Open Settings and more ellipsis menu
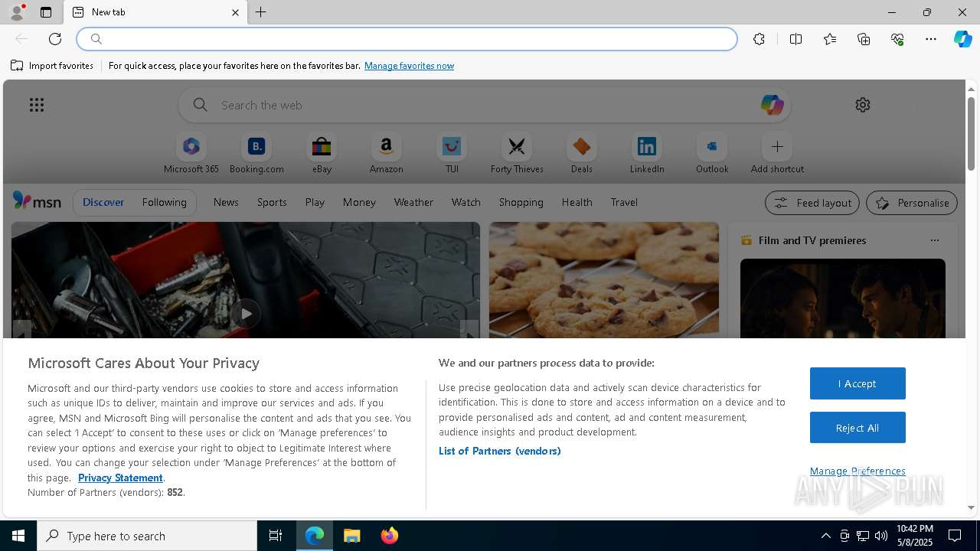This screenshot has width=980, height=551. 931,39
